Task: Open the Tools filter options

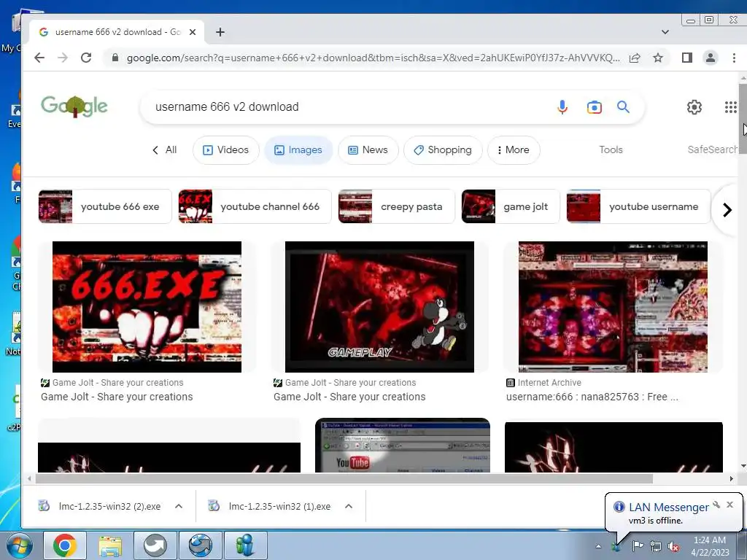Action: pyautogui.click(x=611, y=150)
